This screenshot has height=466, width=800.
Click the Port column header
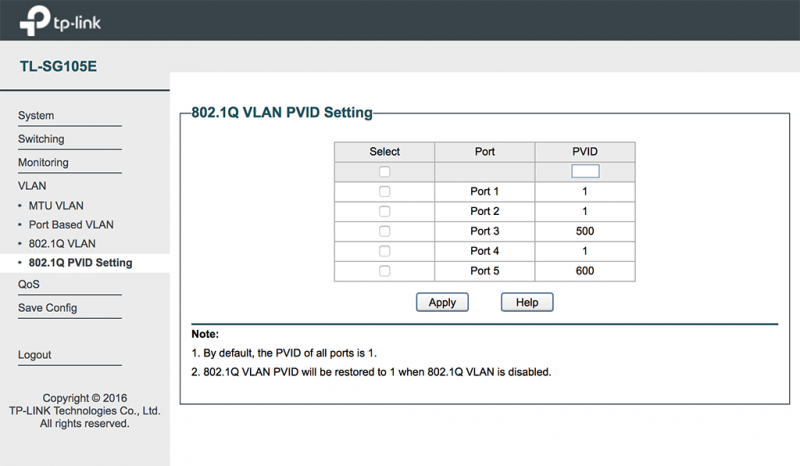485,152
